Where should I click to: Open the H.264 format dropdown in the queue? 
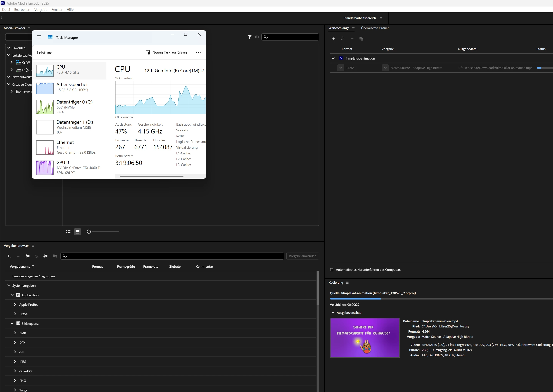tap(341, 68)
